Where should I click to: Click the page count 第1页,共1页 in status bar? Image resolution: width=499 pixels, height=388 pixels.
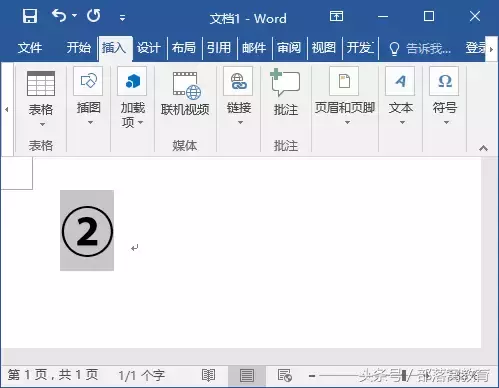click(x=53, y=375)
